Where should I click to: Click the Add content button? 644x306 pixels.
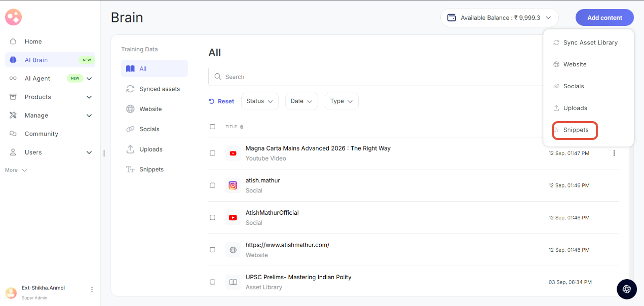click(x=604, y=18)
